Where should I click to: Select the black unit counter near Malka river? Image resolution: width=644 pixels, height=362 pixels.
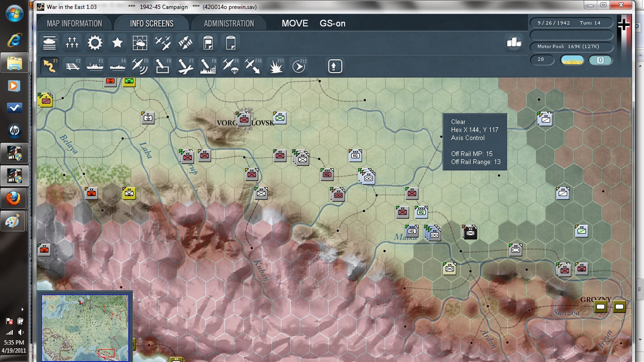470,232
